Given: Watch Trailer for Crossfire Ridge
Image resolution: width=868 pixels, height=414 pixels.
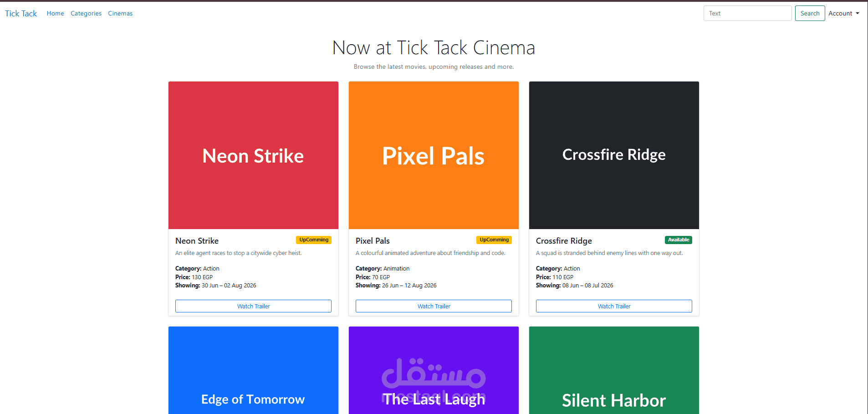Looking at the screenshot, I should click(x=614, y=306).
